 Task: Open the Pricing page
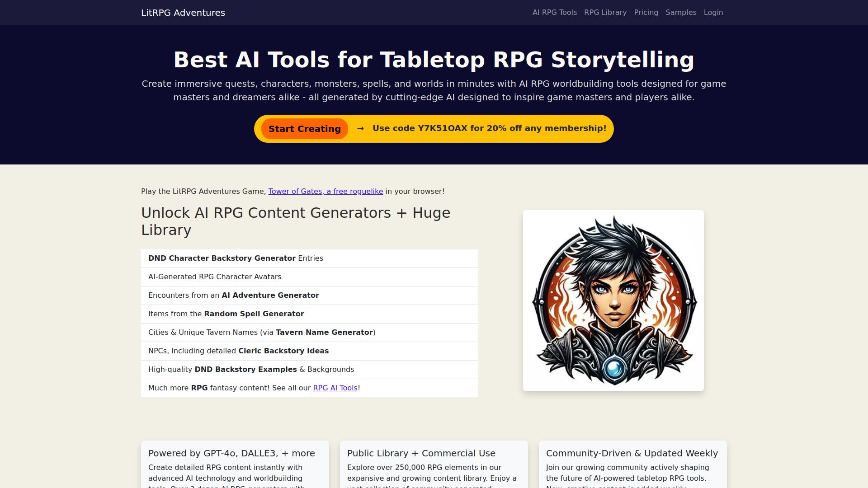point(646,12)
